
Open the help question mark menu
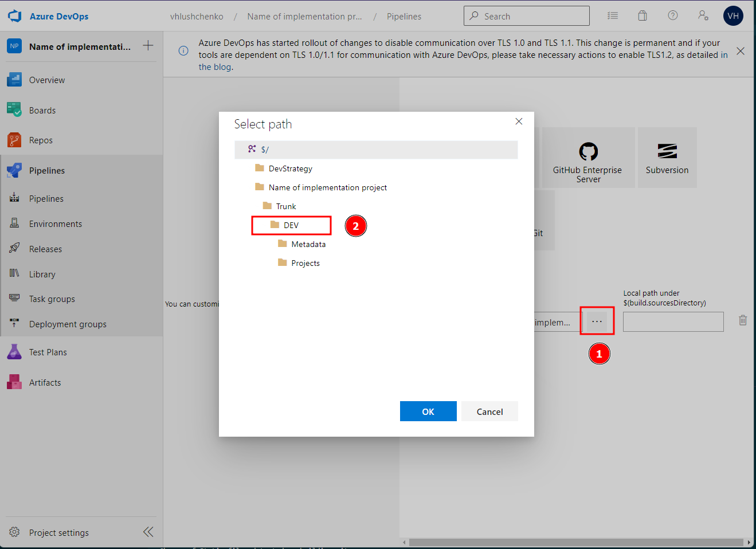click(x=672, y=15)
